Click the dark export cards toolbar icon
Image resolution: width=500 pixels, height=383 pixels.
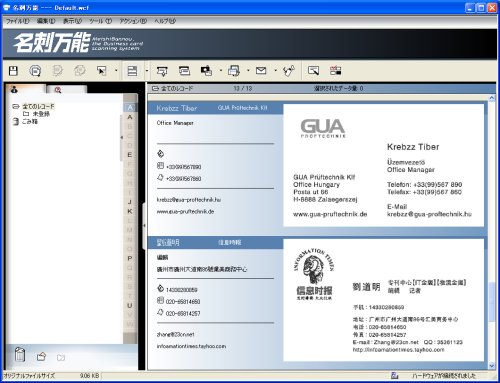coord(206,71)
